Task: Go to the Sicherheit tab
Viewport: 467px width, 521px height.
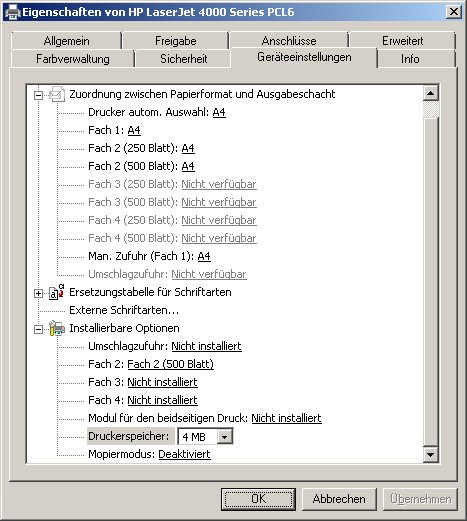Action: click(x=184, y=59)
